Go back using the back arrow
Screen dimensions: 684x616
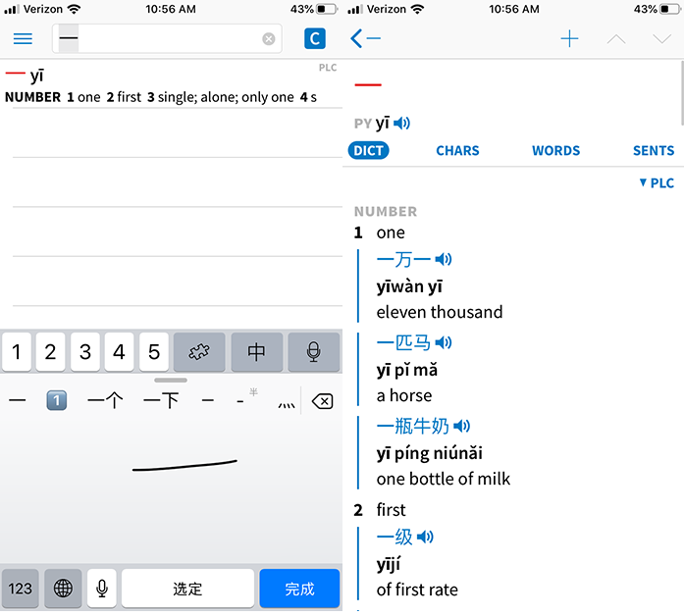click(x=365, y=39)
